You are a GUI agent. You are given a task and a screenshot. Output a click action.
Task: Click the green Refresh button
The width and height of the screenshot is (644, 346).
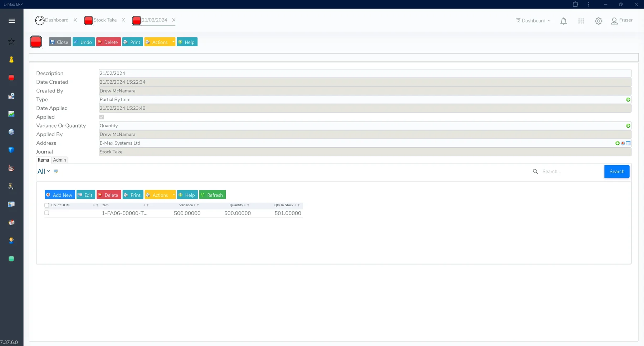click(x=213, y=195)
